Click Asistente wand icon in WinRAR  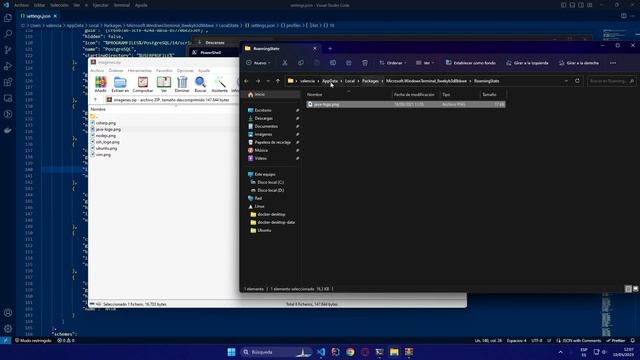tap(220, 84)
